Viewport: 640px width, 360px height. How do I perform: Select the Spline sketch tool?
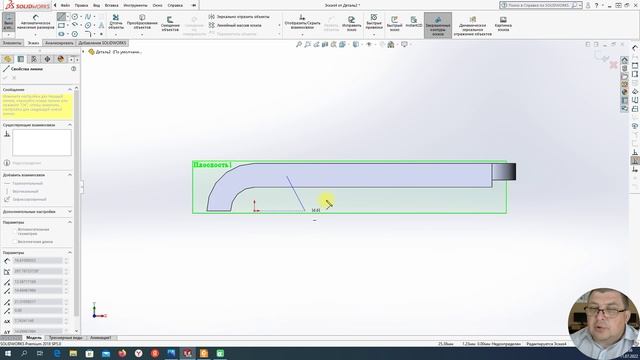click(x=88, y=17)
